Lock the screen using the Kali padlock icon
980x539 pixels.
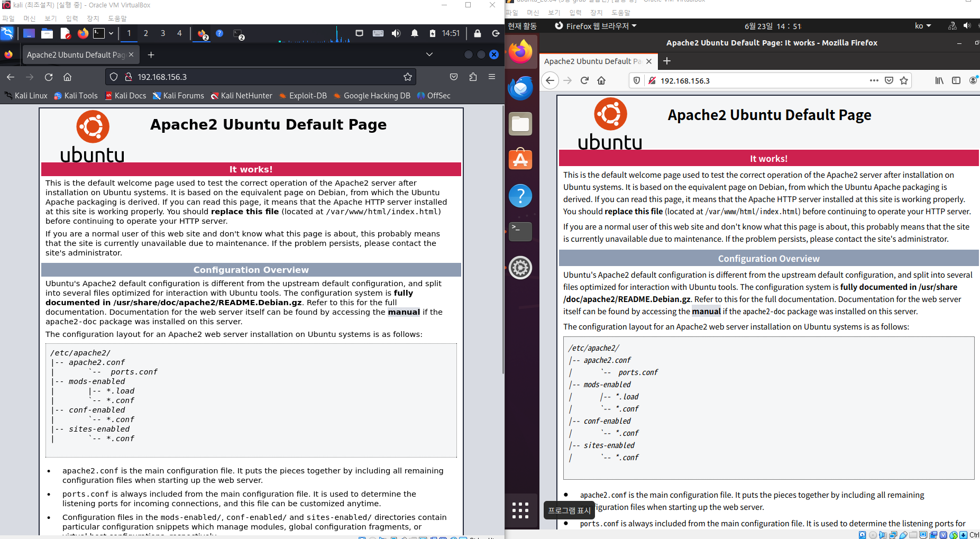(x=478, y=33)
